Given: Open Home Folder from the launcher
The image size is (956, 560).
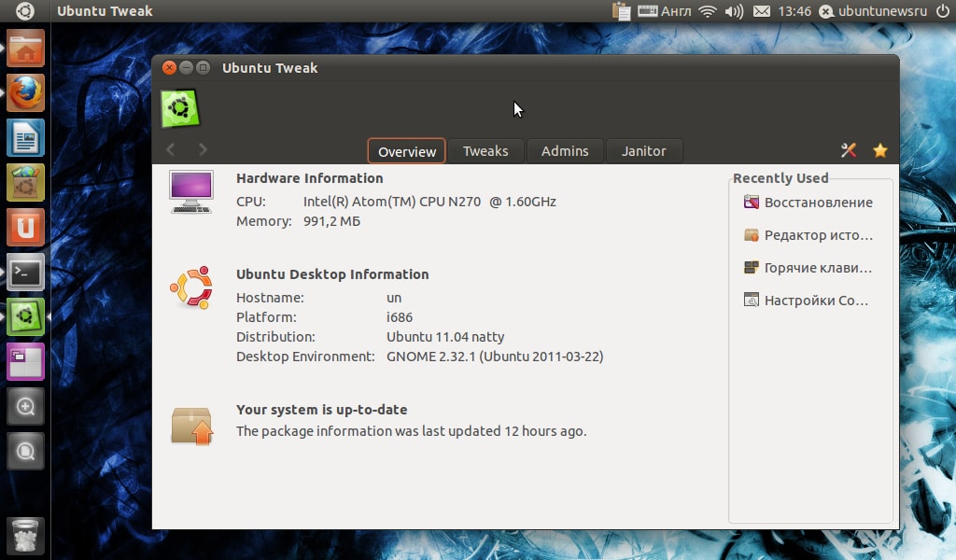Looking at the screenshot, I should pyautogui.click(x=25, y=49).
